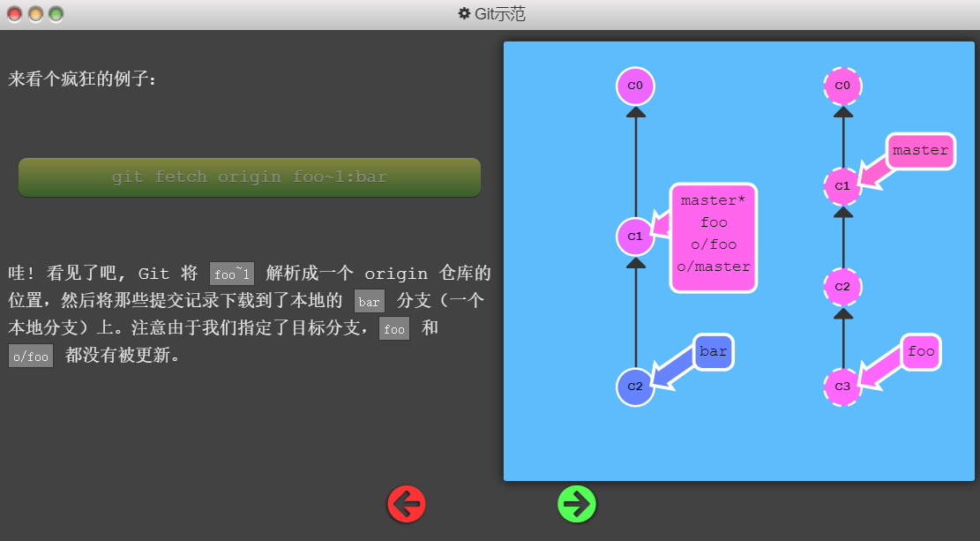980x541 pixels.
Task: Select the blue c2 commit node
Action: point(635,387)
